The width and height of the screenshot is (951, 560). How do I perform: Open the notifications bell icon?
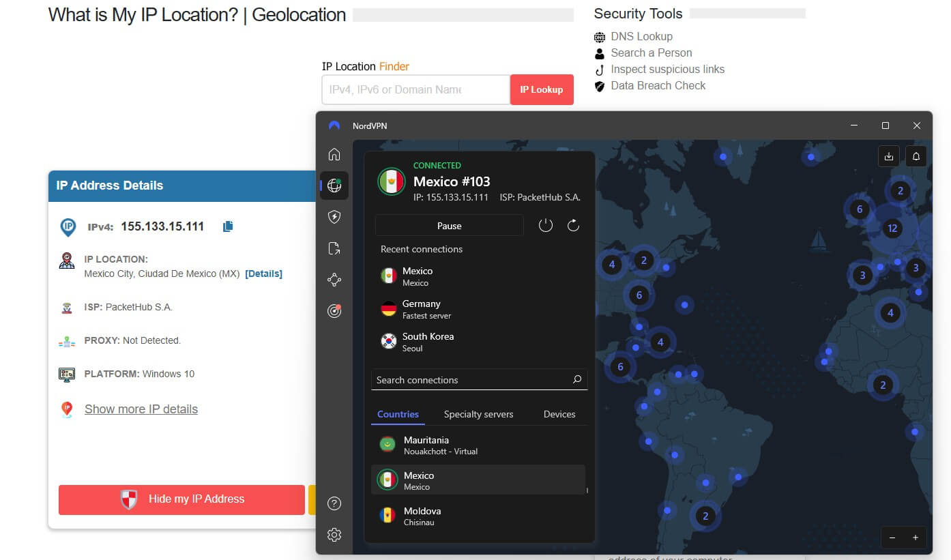tap(916, 156)
